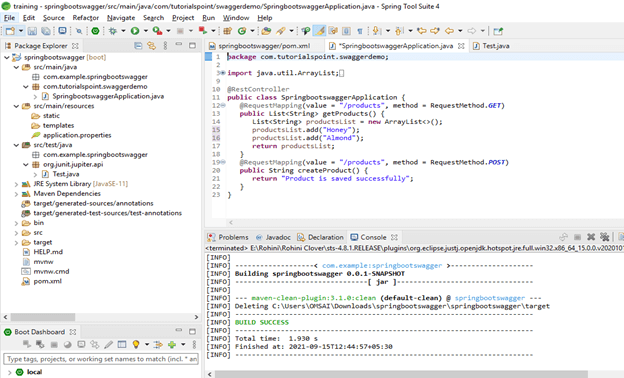This screenshot has width=624, height=378.
Task: Click the Run with coverage toolbar icon
Action: 157,31
